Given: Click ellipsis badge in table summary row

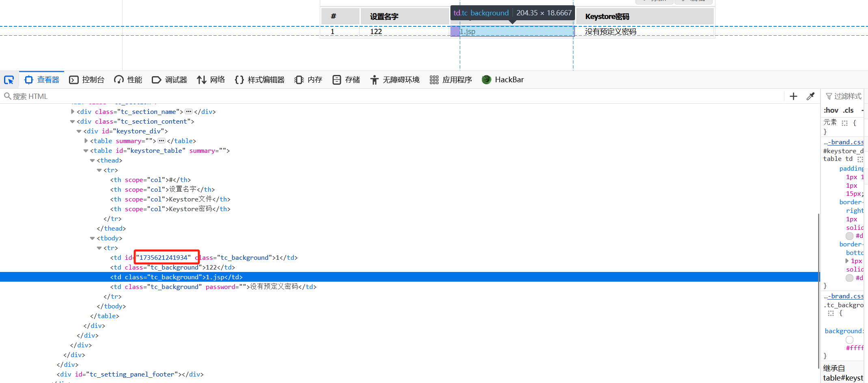Looking at the screenshot, I should click(x=162, y=141).
